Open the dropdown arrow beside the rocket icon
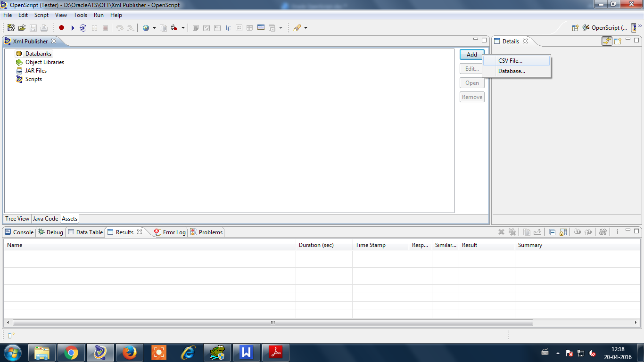Screen dimensions: 644x362 [x=305, y=28]
